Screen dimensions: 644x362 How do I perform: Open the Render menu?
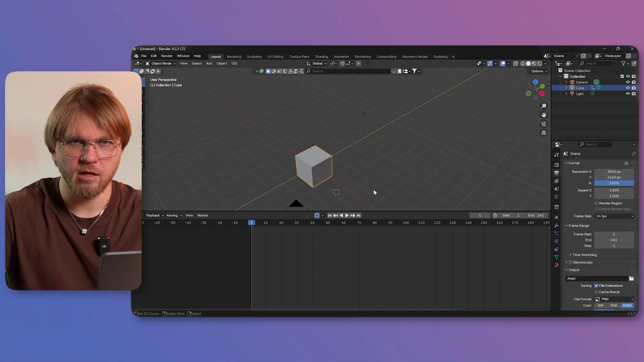coord(167,56)
